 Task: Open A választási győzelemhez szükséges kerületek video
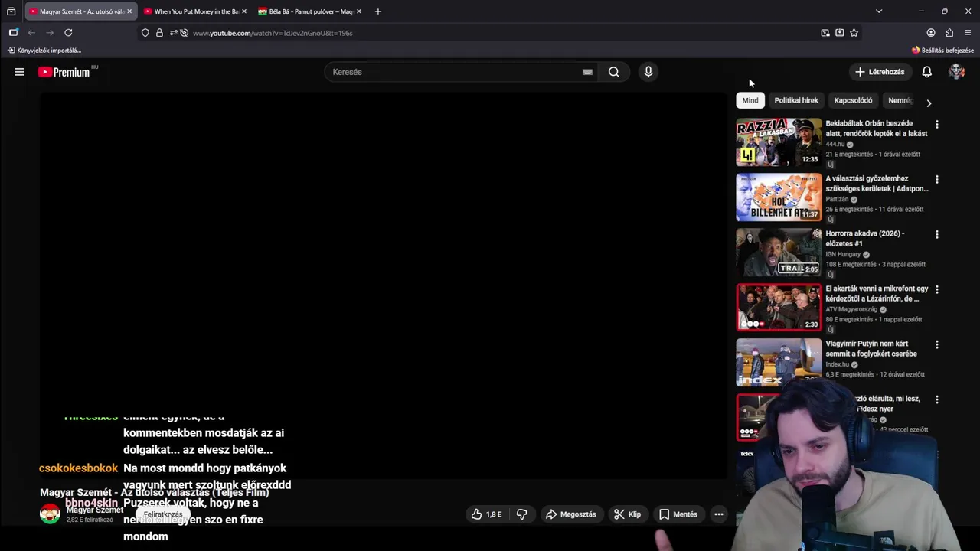click(877, 184)
